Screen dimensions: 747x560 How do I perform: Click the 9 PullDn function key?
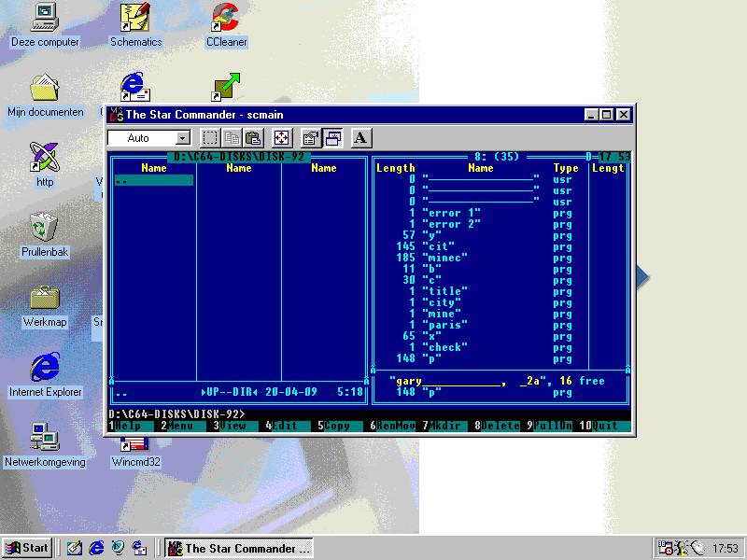548,426
